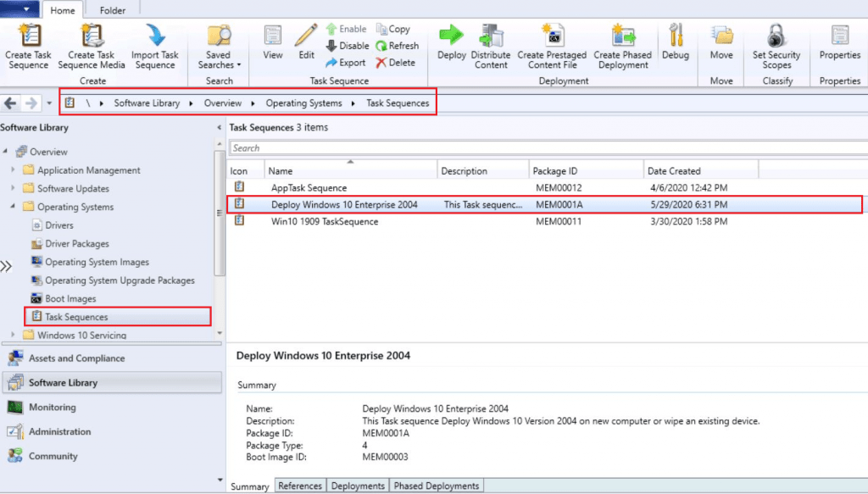
Task: Sort list by Name column header
Action: [x=351, y=171]
